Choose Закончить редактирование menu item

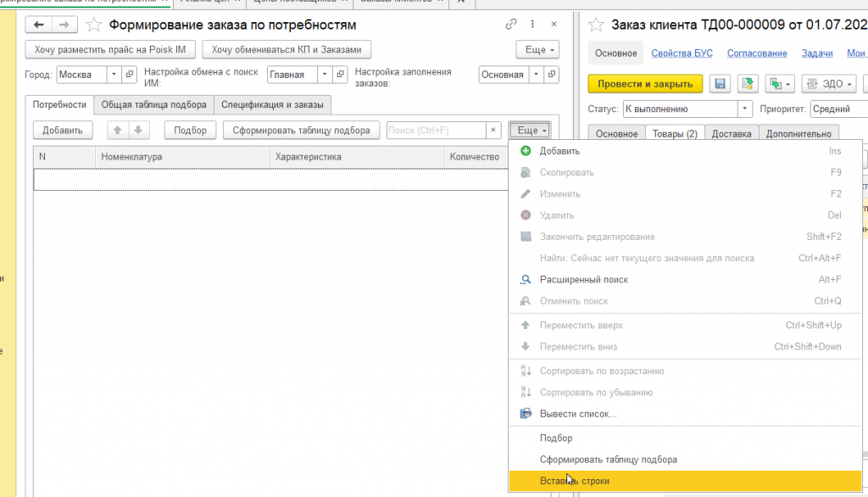685,237
